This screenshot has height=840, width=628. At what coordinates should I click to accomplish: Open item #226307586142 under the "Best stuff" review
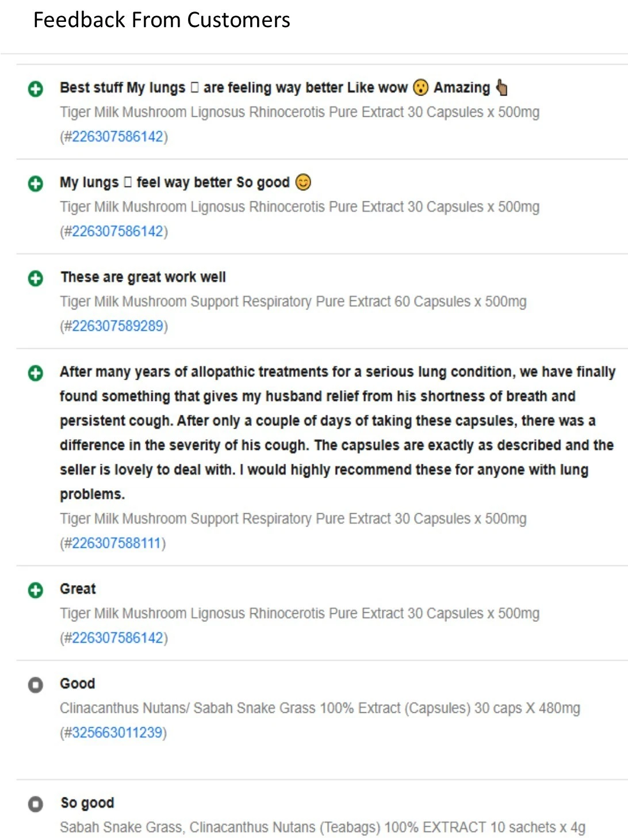coord(117,137)
